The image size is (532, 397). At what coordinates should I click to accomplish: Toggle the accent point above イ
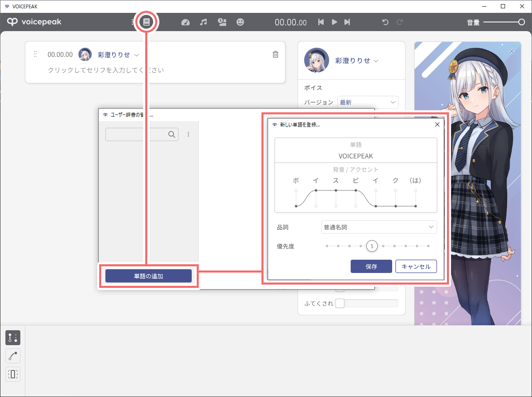click(376, 191)
